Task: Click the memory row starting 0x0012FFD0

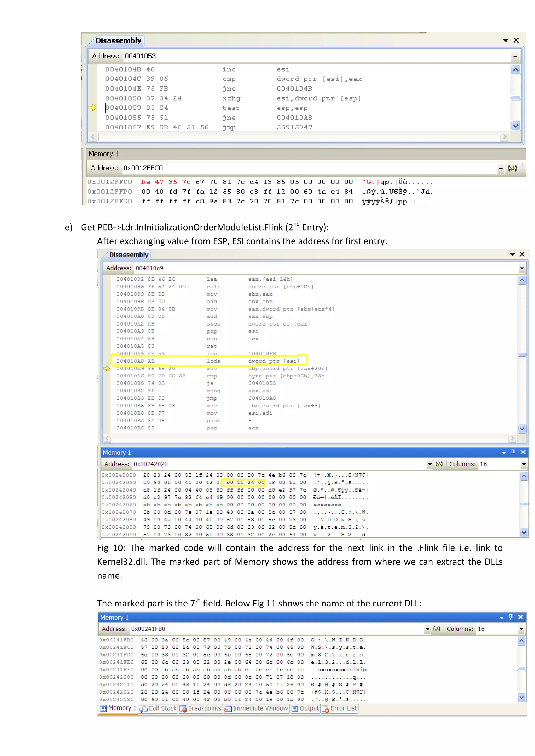Action: [260, 192]
